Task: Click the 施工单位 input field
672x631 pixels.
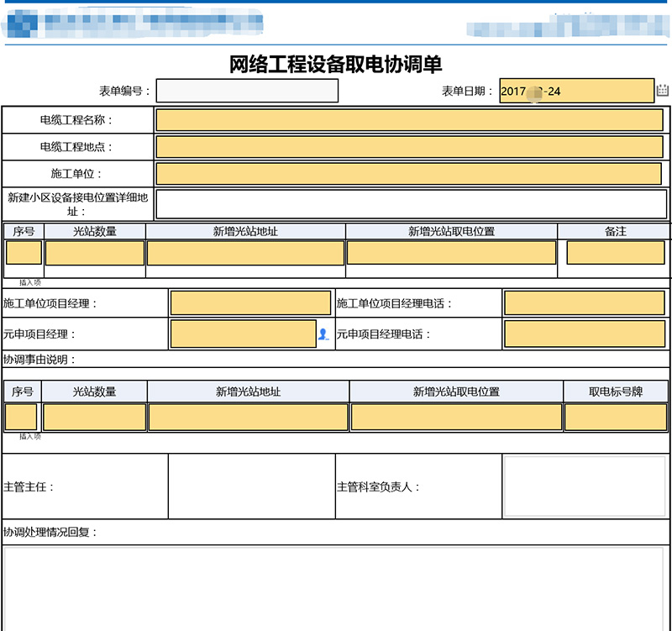Action: 409,174
